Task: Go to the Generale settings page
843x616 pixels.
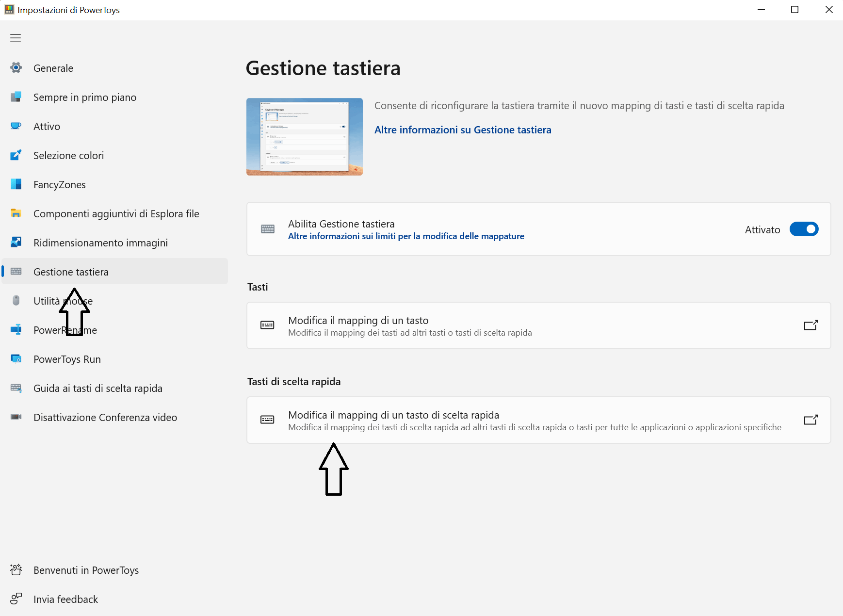Action: point(115,68)
